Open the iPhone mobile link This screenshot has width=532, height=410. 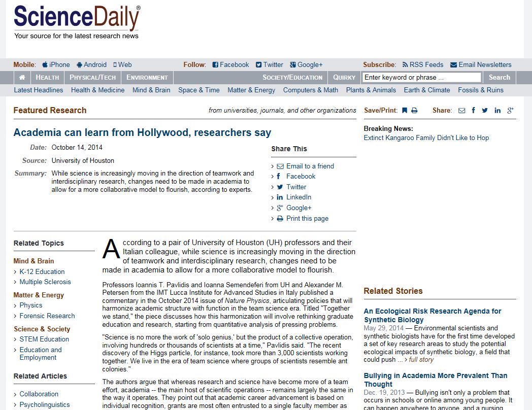[59, 65]
